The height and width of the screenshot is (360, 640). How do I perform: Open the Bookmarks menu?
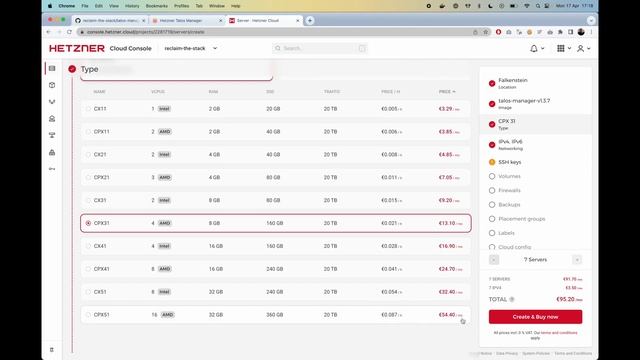pyautogui.click(x=157, y=6)
